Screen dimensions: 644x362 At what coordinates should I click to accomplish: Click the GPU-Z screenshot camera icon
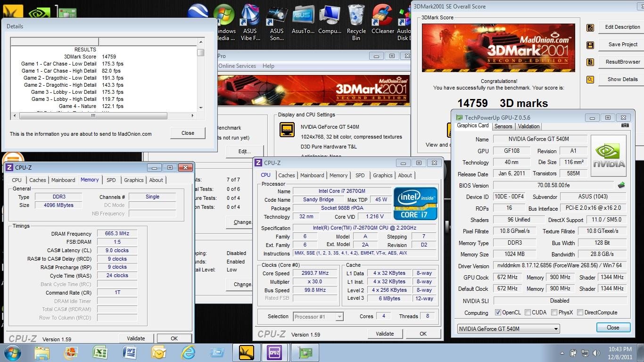pyautogui.click(x=625, y=125)
